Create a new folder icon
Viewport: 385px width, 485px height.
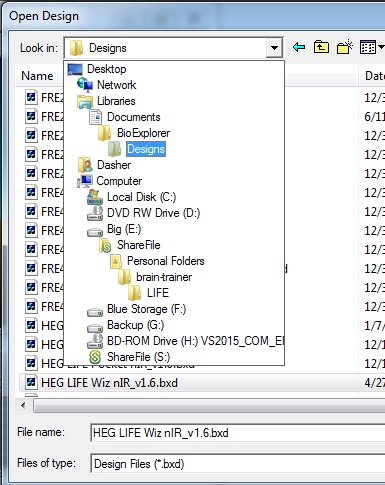(x=345, y=47)
